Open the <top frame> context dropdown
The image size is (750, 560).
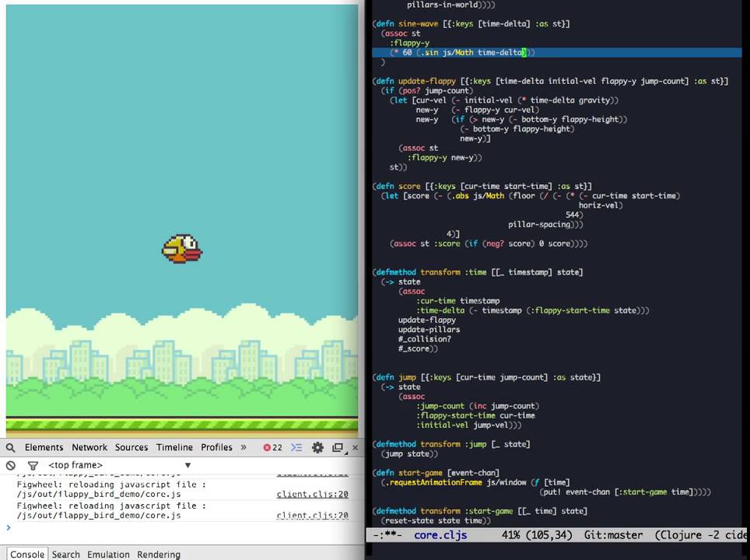(120, 465)
